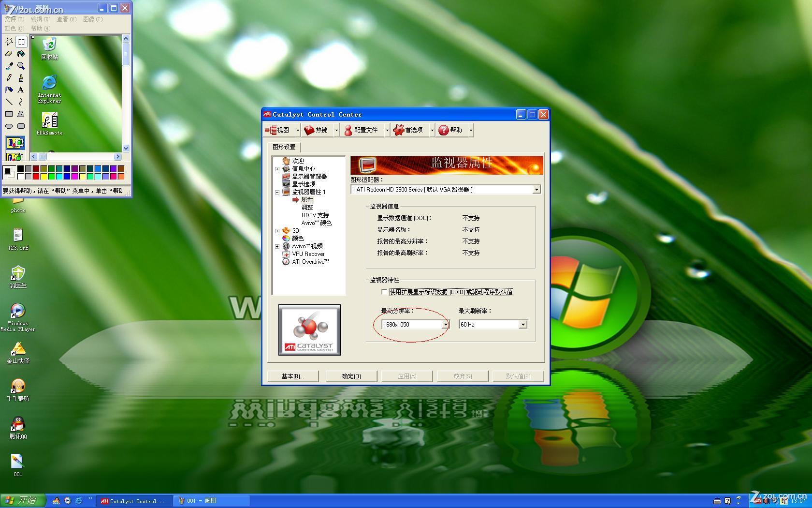The width and height of the screenshot is (812, 508).
Task: Launch Media Player from quick launch bar
Action: 68,501
